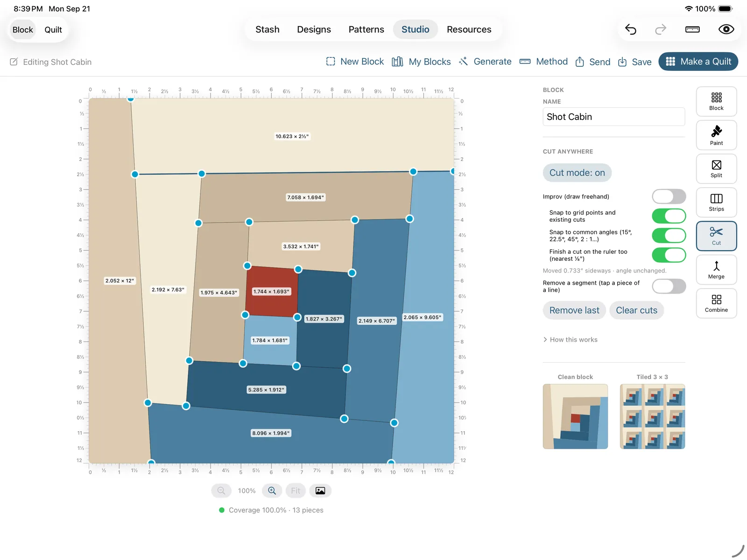The width and height of the screenshot is (747, 560).
Task: Click the redo arrow icon
Action: coord(661,29)
